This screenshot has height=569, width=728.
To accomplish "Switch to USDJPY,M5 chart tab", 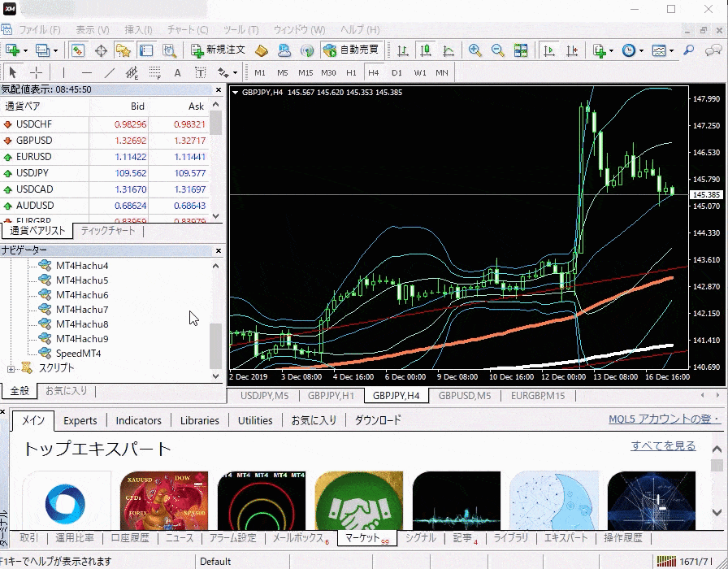I will click(x=264, y=396).
